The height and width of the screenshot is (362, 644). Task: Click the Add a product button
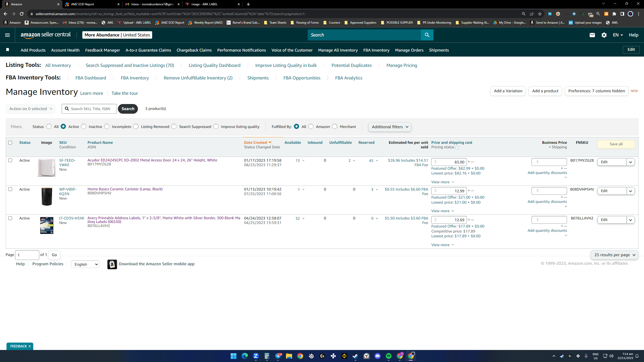pyautogui.click(x=545, y=91)
